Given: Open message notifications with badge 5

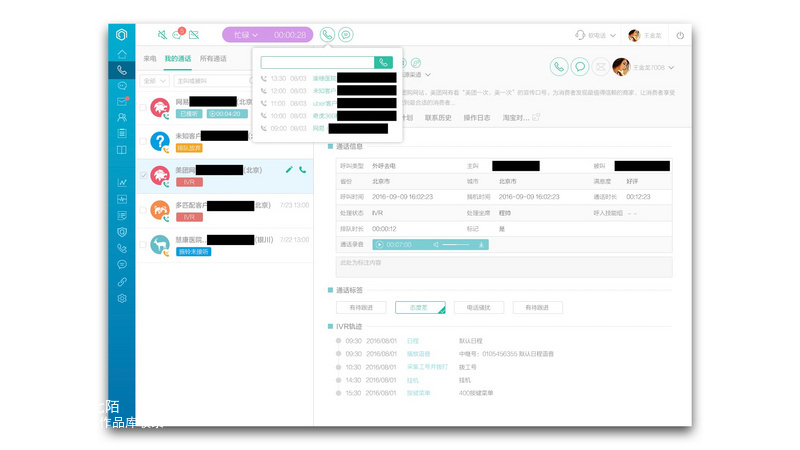Looking at the screenshot, I should tap(178, 34).
